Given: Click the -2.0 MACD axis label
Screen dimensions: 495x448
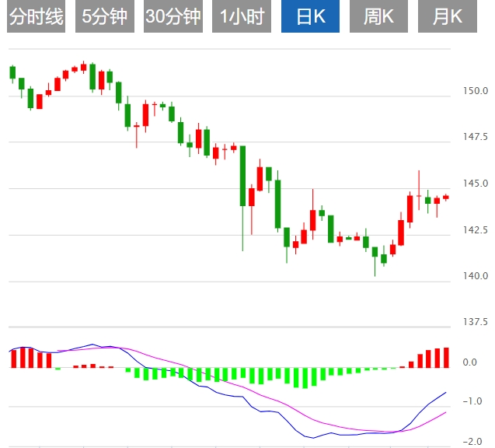Looking at the screenshot, I should tap(471, 441).
